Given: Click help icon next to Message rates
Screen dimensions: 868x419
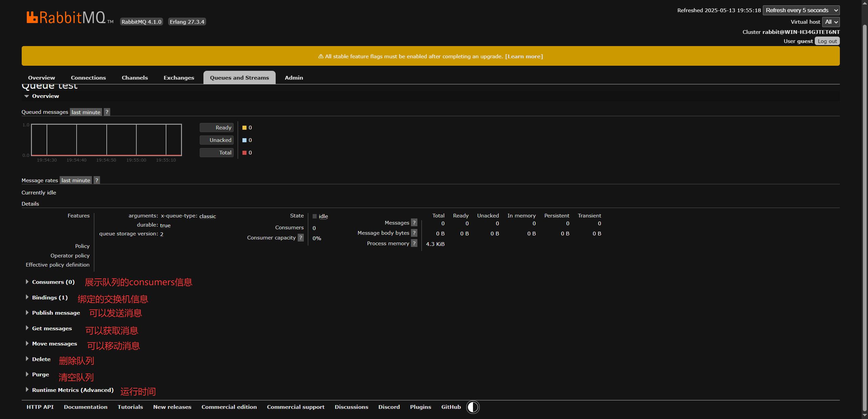Looking at the screenshot, I should click(x=97, y=180).
